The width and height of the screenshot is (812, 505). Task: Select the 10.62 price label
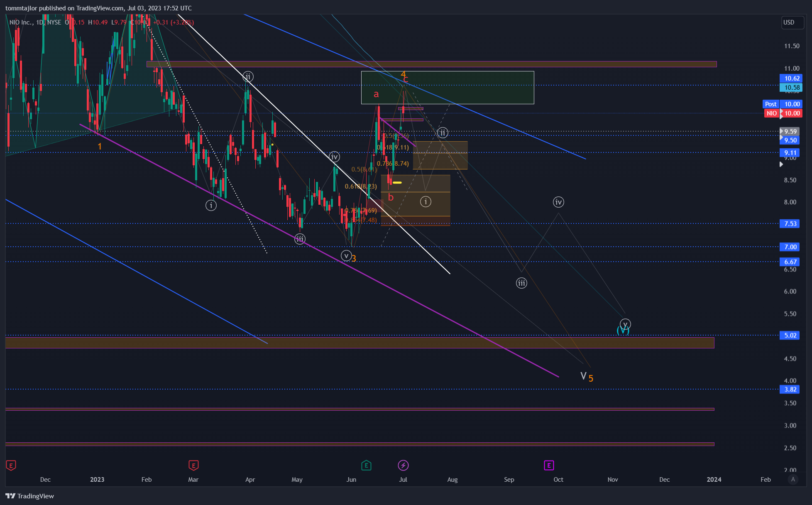pyautogui.click(x=792, y=78)
